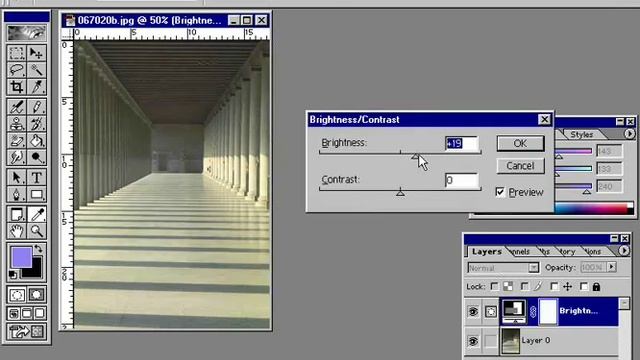640x360 pixels.
Task: Switch to the History tab
Action: pos(567,251)
